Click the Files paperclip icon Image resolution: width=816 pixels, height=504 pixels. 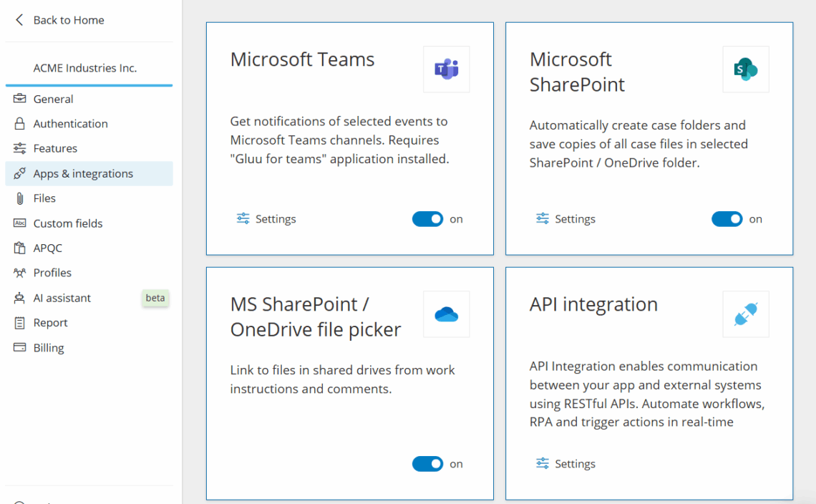20,198
